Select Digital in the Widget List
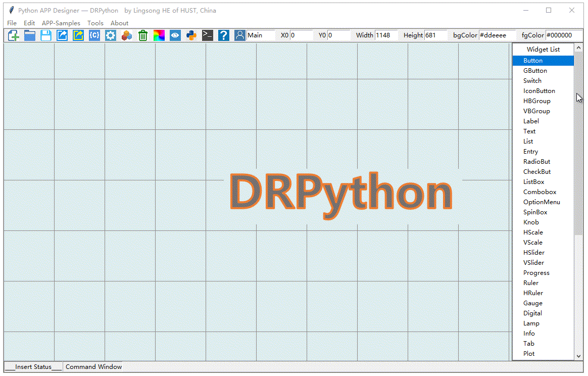The width and height of the screenshot is (588, 376). (543, 314)
